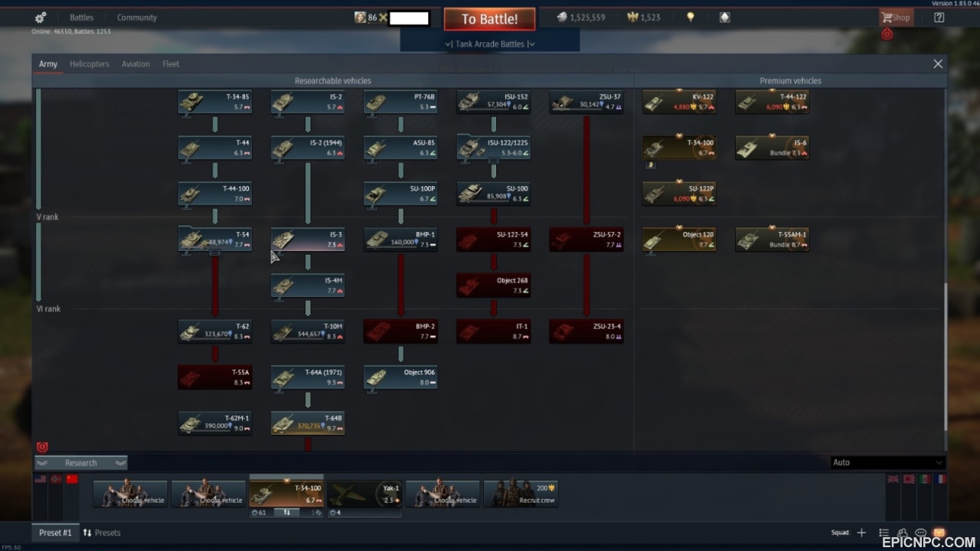Select the locked BMP-2 vehicle
Screen dimensions: 980x551
coord(400,331)
